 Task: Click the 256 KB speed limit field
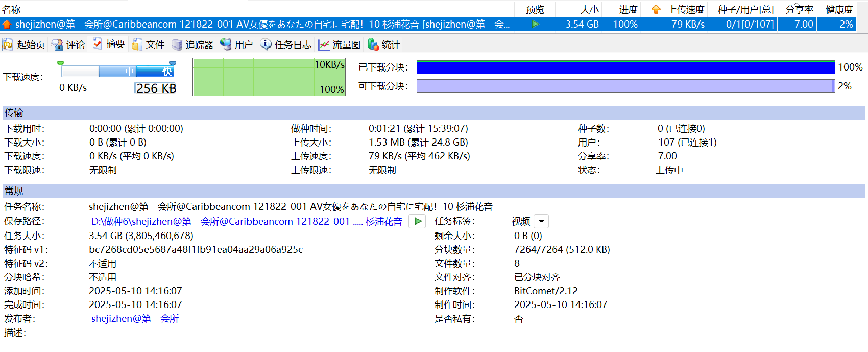pyautogui.click(x=156, y=88)
